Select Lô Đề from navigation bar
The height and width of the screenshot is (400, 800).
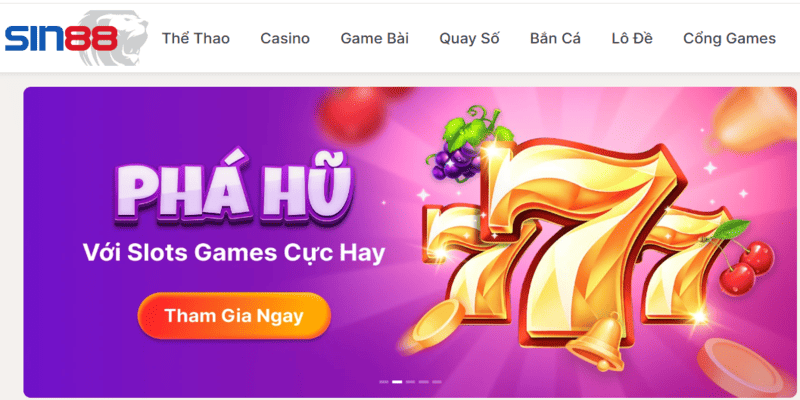632,38
